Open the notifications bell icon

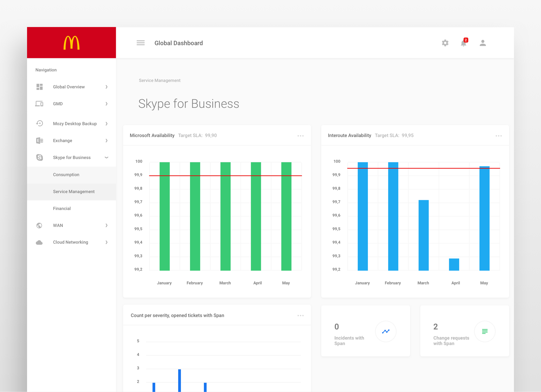click(x=463, y=43)
